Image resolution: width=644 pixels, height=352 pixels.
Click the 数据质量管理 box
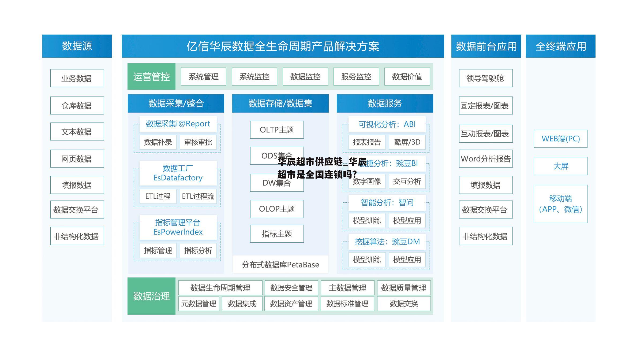point(404,288)
